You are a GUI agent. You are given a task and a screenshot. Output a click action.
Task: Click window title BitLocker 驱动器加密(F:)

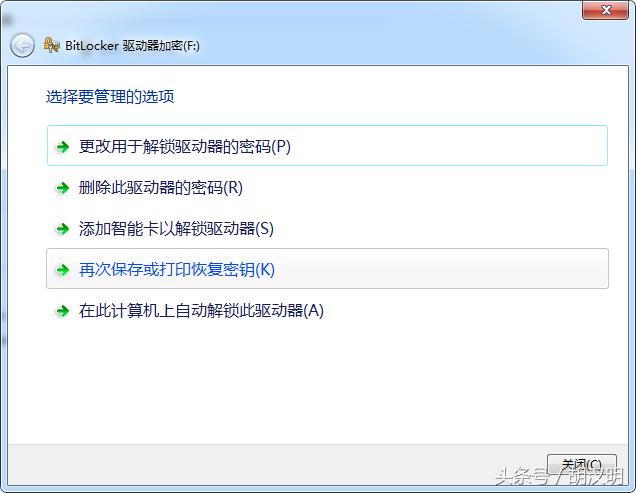click(132, 45)
